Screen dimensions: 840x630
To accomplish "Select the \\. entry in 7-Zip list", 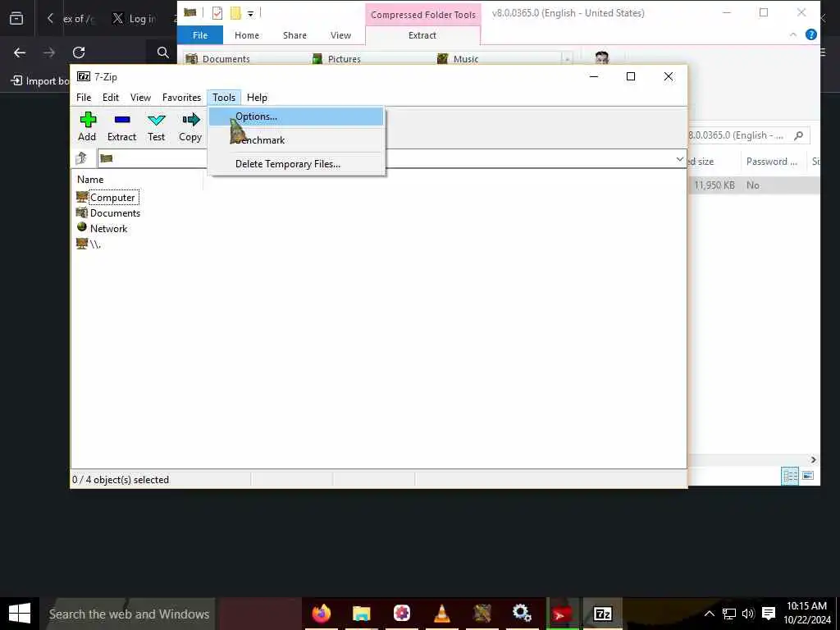I will [89, 244].
